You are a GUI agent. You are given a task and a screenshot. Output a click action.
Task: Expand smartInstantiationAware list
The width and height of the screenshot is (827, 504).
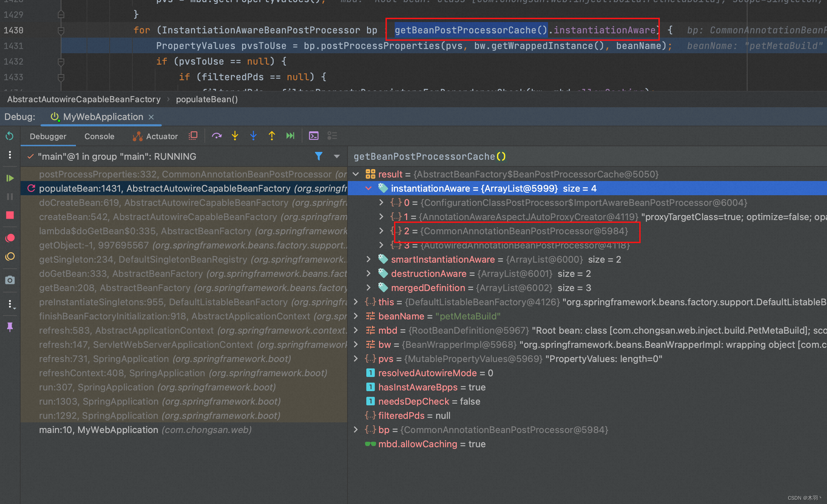click(369, 259)
